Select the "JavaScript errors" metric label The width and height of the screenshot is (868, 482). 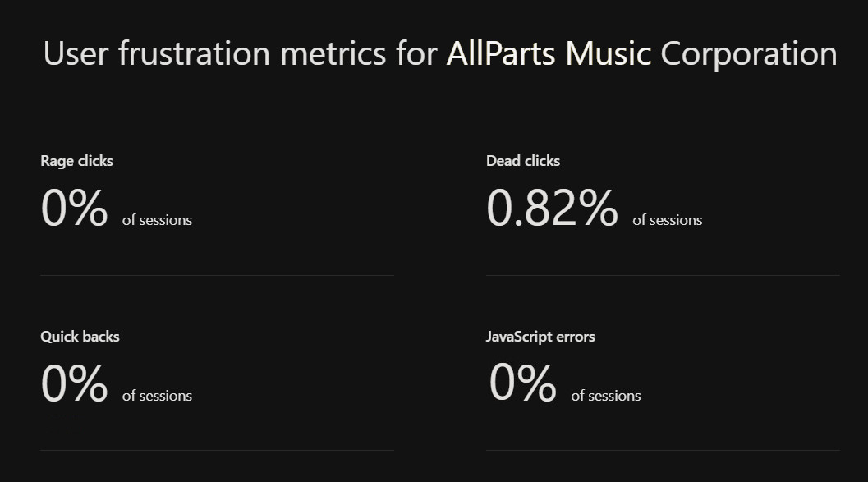[x=540, y=337]
